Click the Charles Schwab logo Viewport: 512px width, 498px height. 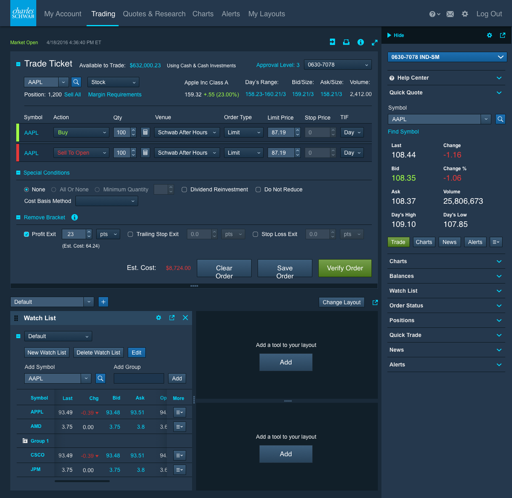click(23, 13)
